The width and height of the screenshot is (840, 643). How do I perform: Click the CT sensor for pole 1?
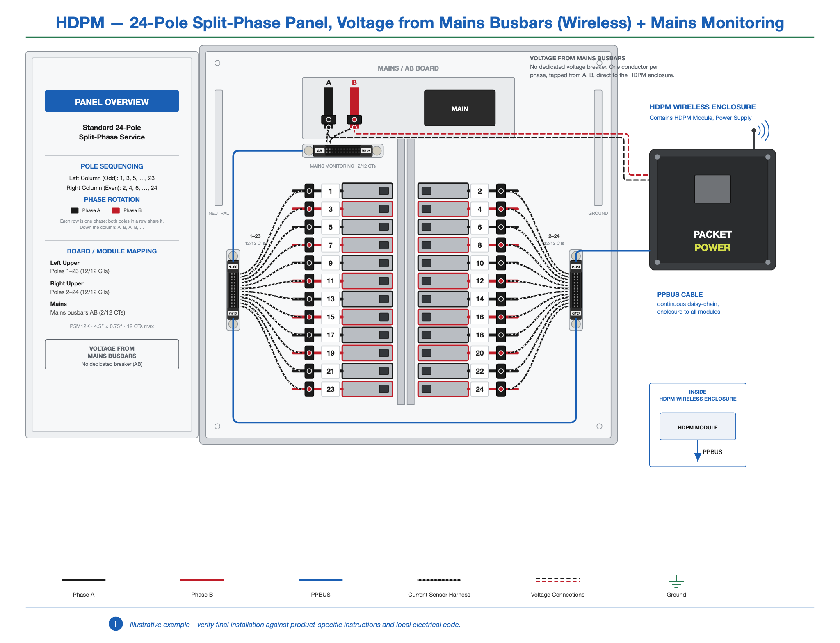pyautogui.click(x=309, y=191)
